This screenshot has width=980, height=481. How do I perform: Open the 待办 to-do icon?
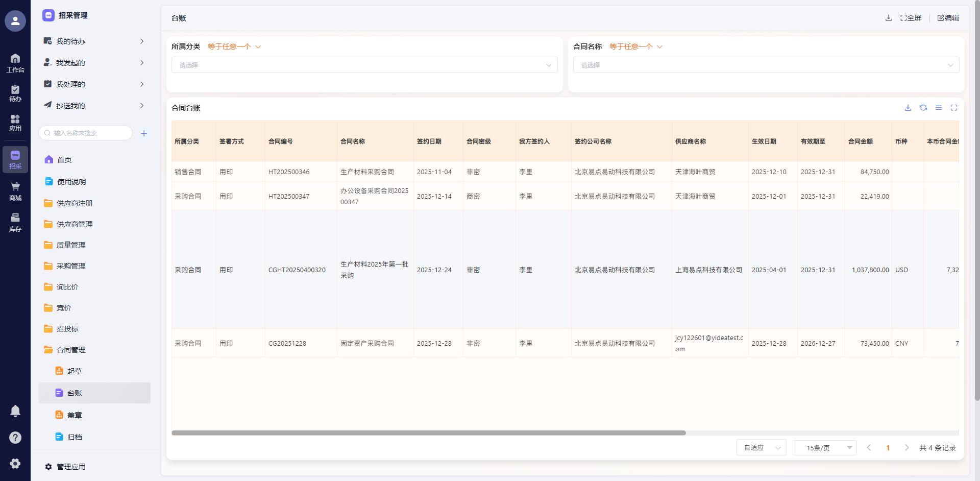tap(15, 93)
